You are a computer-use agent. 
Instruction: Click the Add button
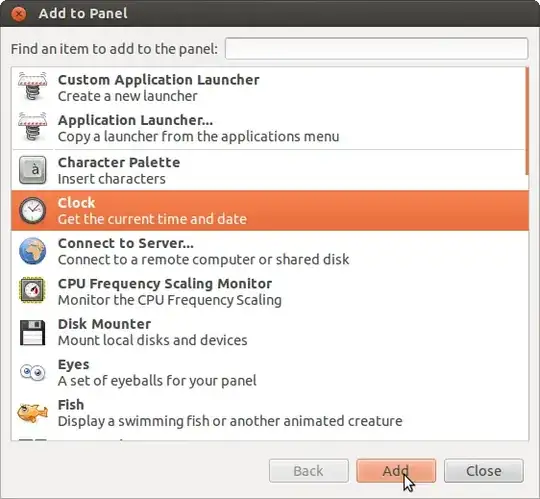[396, 471]
